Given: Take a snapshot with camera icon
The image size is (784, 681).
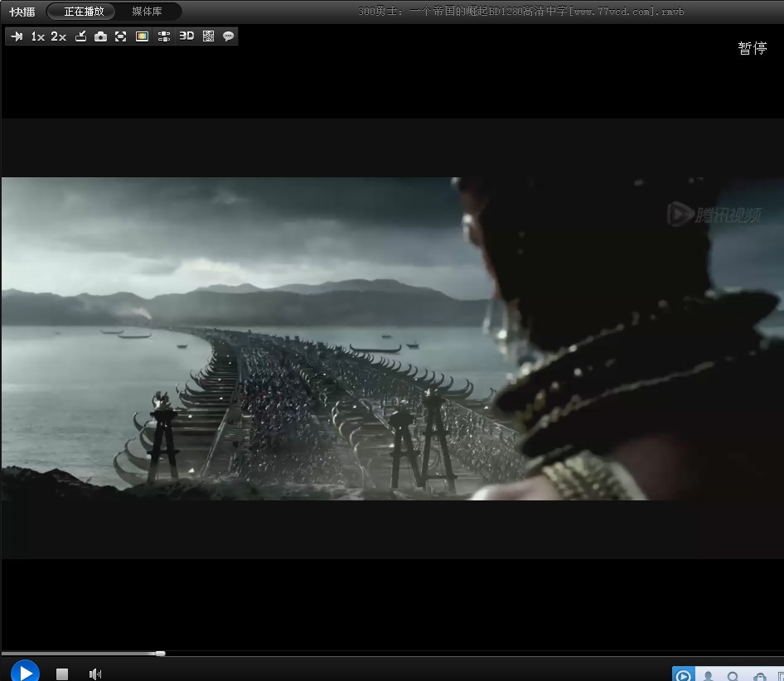Looking at the screenshot, I should 100,36.
